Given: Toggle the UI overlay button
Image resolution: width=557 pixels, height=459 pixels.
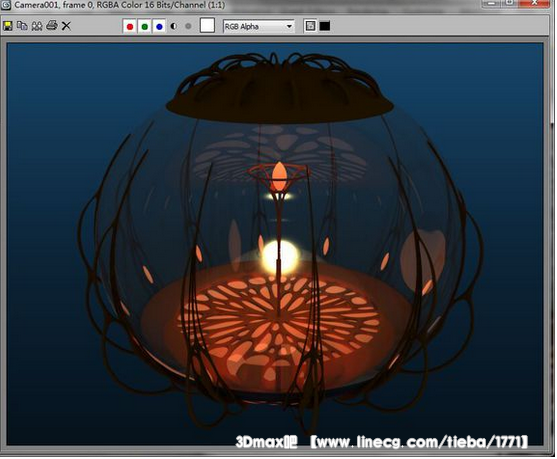Looking at the screenshot, I should click(310, 26).
